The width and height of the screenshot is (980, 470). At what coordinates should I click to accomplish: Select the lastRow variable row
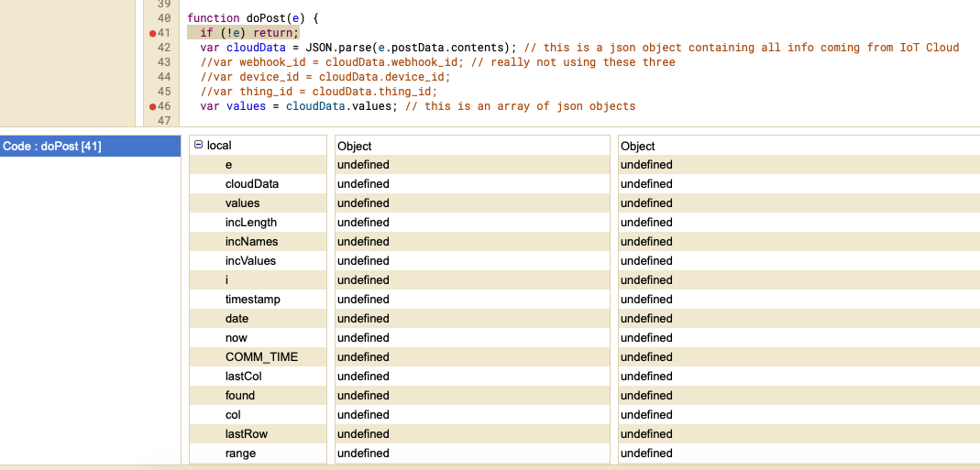click(x=247, y=434)
